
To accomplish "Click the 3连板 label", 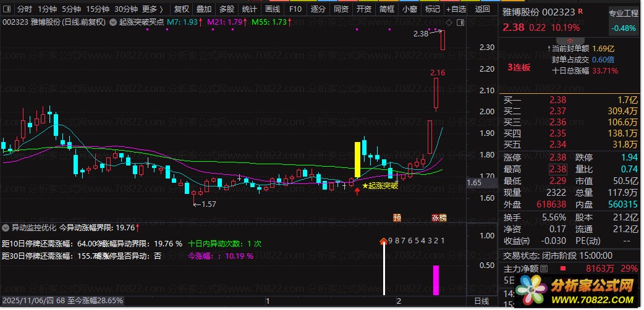I will 519,67.
